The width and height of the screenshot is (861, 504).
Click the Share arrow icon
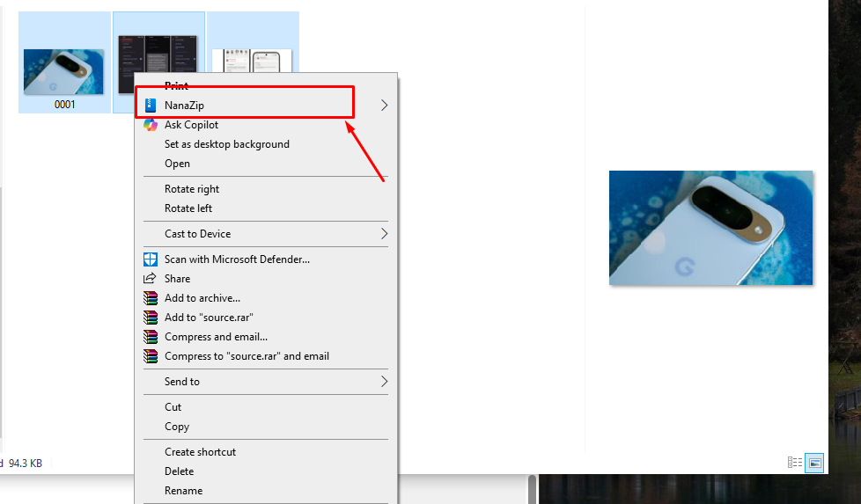(x=150, y=279)
